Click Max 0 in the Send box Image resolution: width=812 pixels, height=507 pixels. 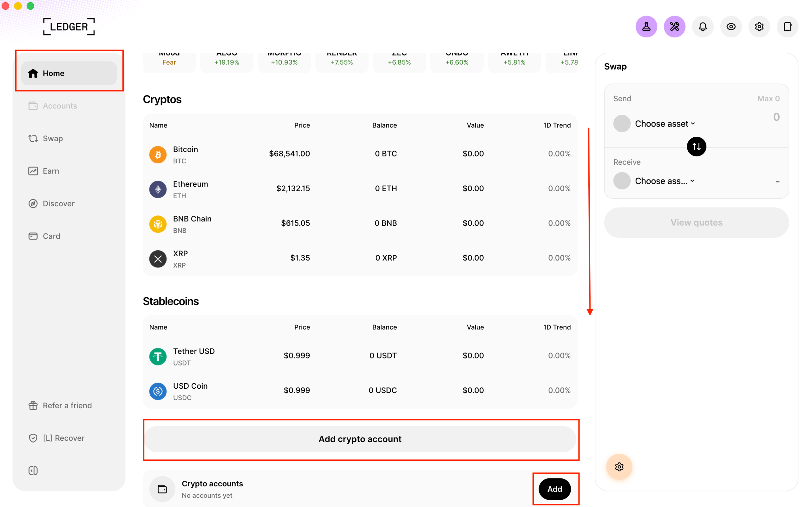point(769,99)
